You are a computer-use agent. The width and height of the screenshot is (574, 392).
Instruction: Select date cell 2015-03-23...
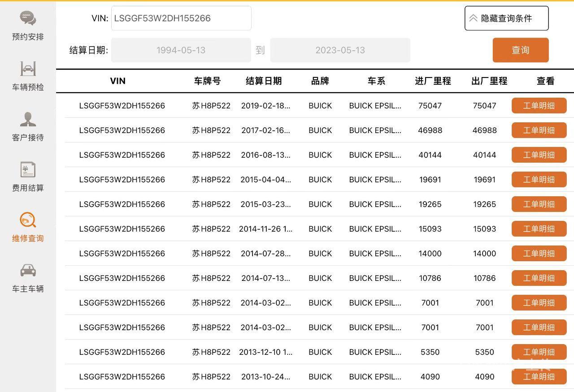(x=266, y=204)
